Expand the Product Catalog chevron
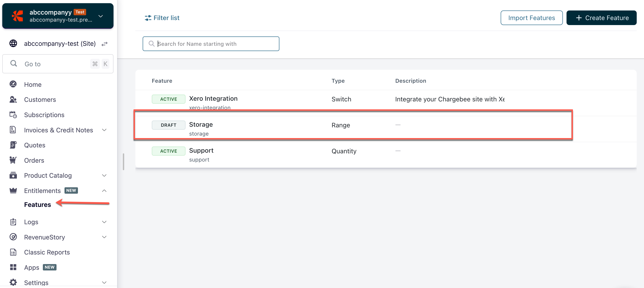644x288 pixels. (104, 175)
